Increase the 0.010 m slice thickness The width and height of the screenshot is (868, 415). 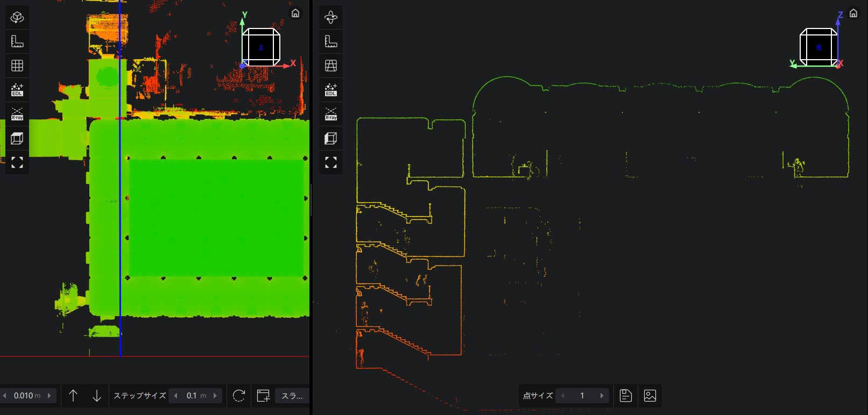[x=50, y=396]
